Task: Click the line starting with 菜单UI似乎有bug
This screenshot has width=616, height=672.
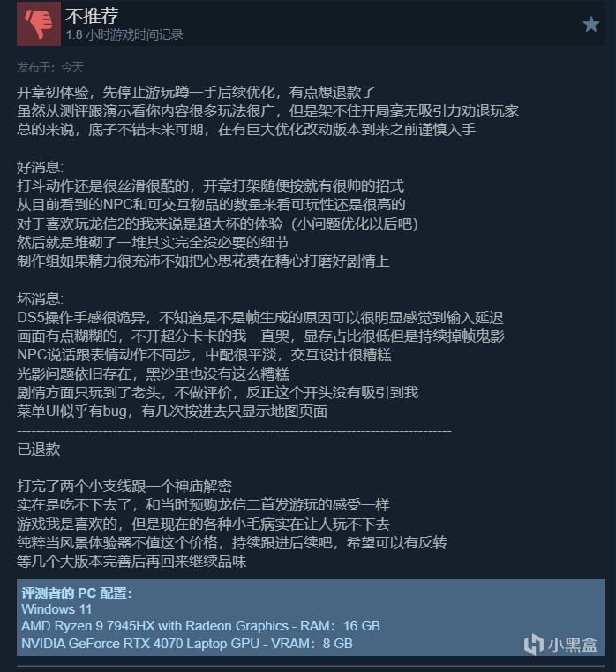Action: click(172, 412)
